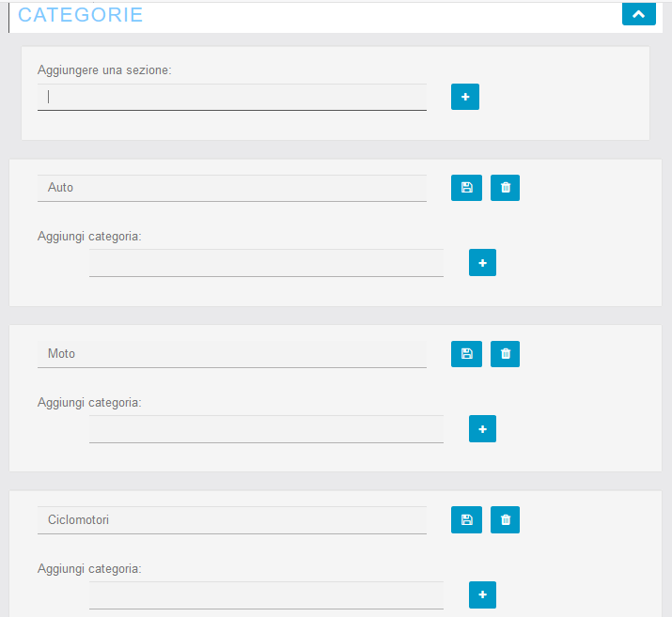Focus the category input under Ciclomotori

tap(266, 595)
